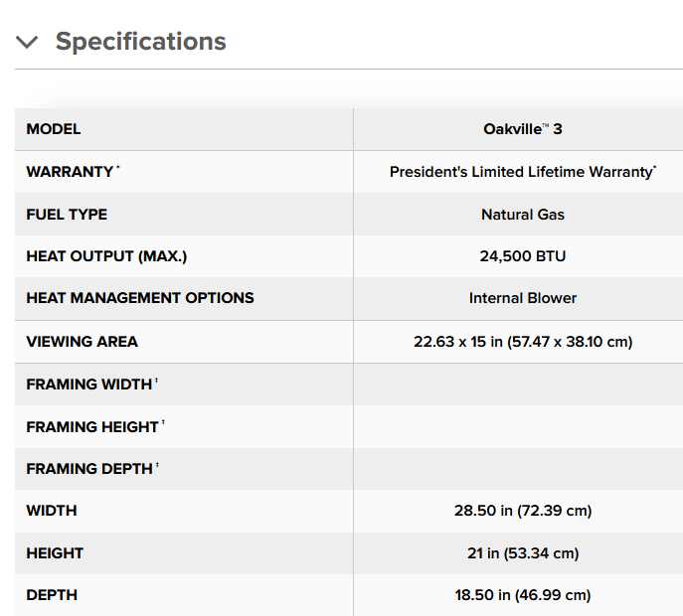This screenshot has height=616, width=683.
Task: Click the dagger footnote beside FRAMING DEPTH
Action: [x=157, y=465]
